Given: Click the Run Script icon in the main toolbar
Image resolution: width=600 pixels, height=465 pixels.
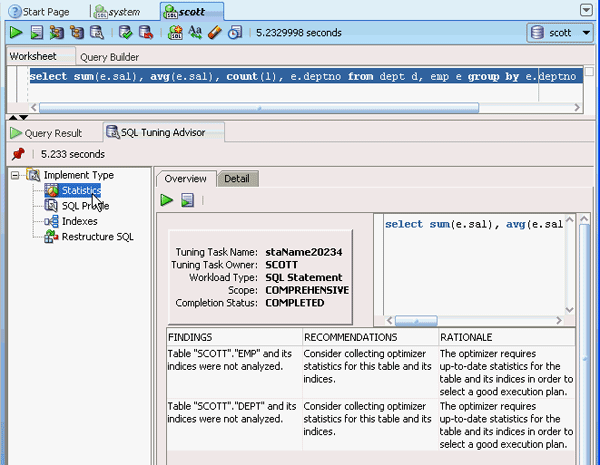Looking at the screenshot, I should coord(37,33).
